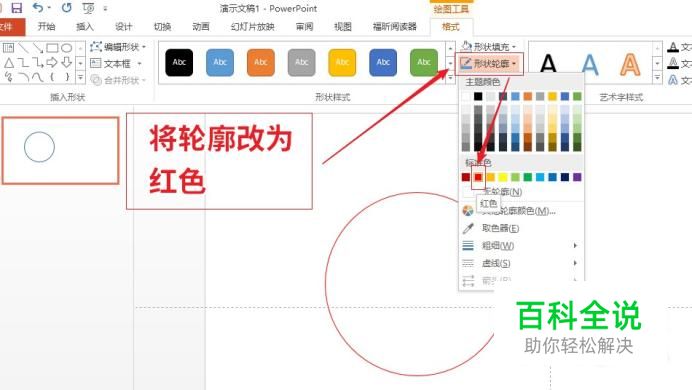Apply the gray Abc shape style
The width and height of the screenshot is (692, 390).
pyautogui.click(x=301, y=62)
